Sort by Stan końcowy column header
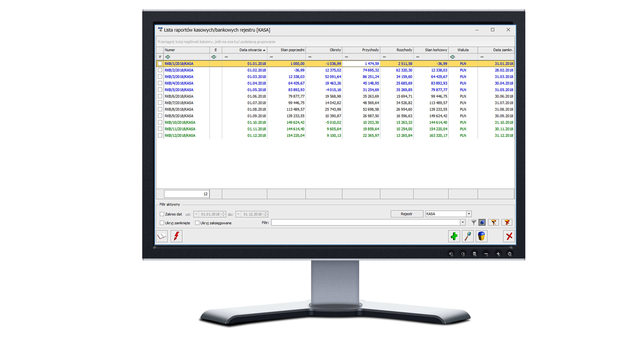Screen dimensions: 644x340 coord(431,50)
